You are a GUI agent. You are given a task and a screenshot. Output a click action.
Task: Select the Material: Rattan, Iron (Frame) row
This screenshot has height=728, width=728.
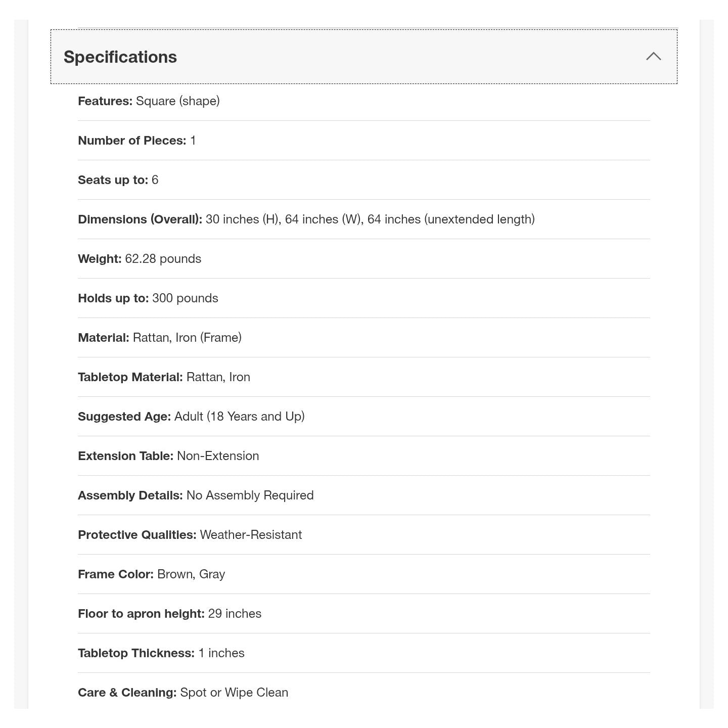click(363, 338)
